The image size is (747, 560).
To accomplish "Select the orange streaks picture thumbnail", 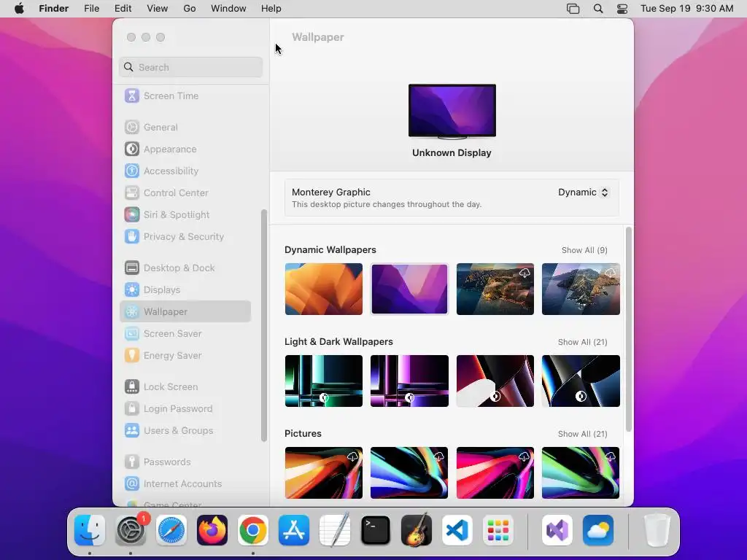I will tap(324, 472).
